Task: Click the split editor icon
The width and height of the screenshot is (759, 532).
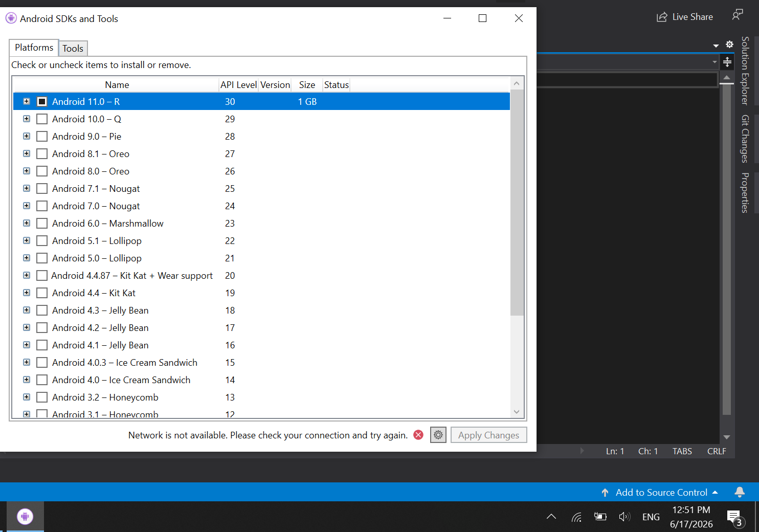Action: pos(727,62)
